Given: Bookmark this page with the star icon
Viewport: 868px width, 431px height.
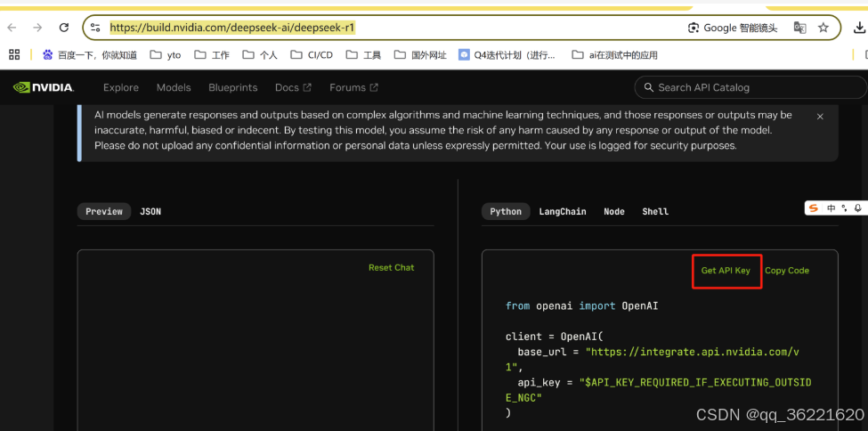Looking at the screenshot, I should (x=823, y=28).
